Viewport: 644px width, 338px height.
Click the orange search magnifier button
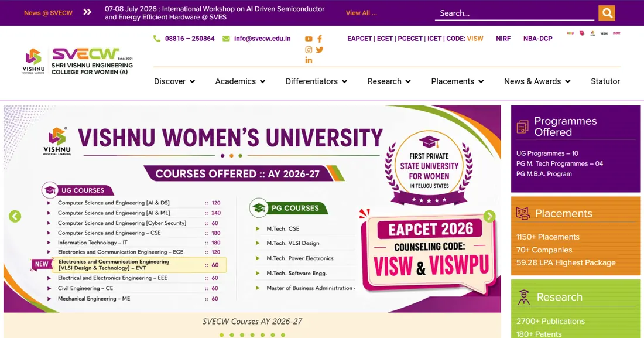(x=607, y=13)
